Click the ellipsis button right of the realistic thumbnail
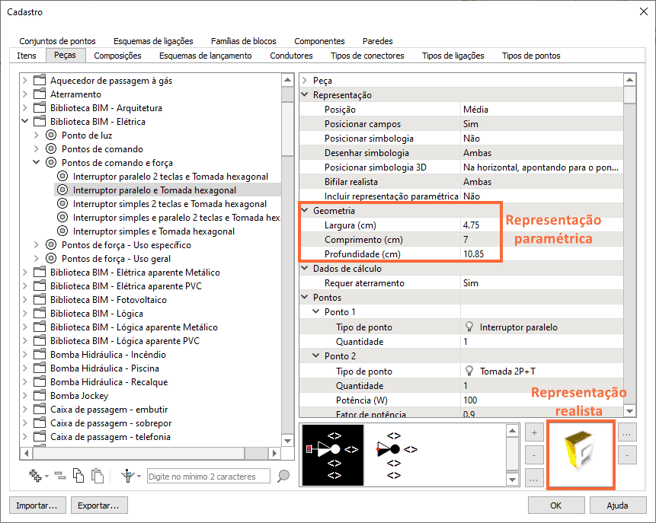Image resolution: width=656 pixels, height=523 pixels. [628, 434]
